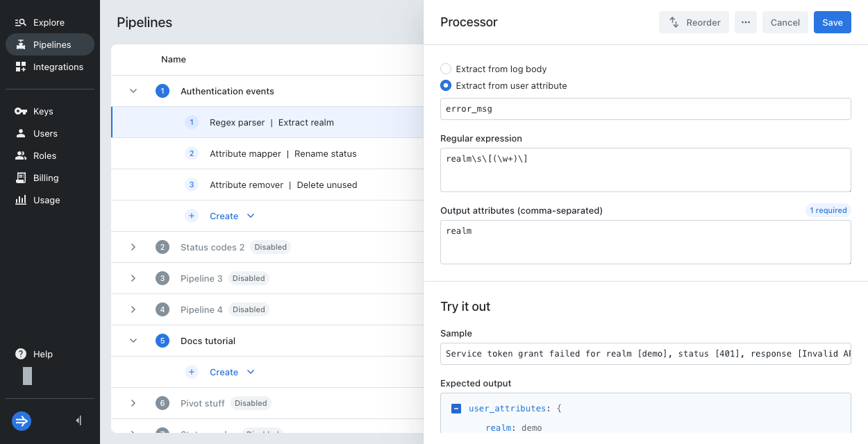The width and height of the screenshot is (868, 444).
Task: Click the Regular expression text field
Action: [x=645, y=169]
